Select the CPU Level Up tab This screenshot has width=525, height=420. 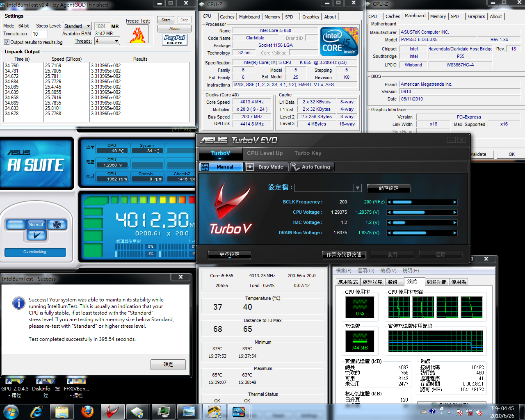pyautogui.click(x=265, y=153)
